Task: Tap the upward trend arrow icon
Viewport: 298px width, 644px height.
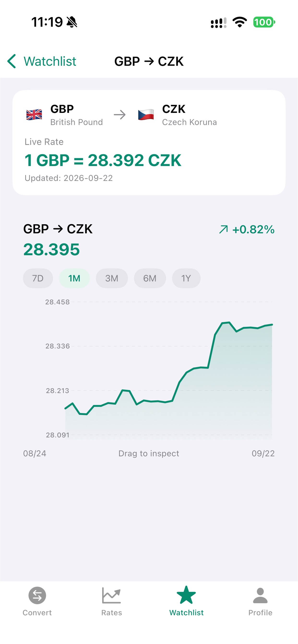Action: 224,229
